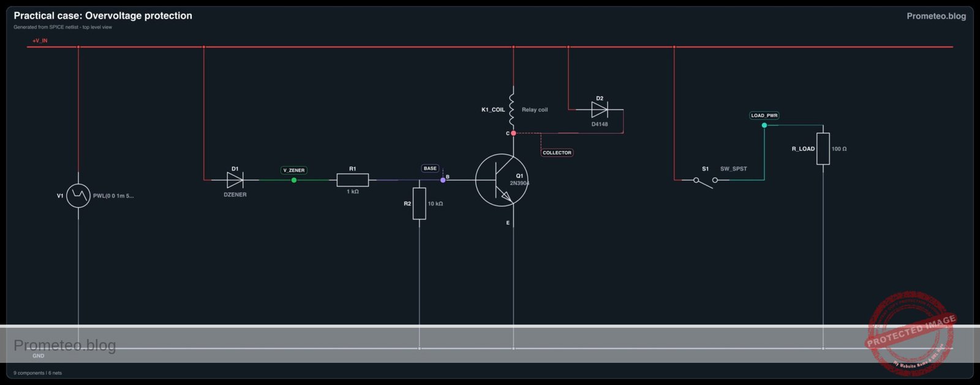
Task: Click the '100 Ω' load value text
Action: [839, 149]
